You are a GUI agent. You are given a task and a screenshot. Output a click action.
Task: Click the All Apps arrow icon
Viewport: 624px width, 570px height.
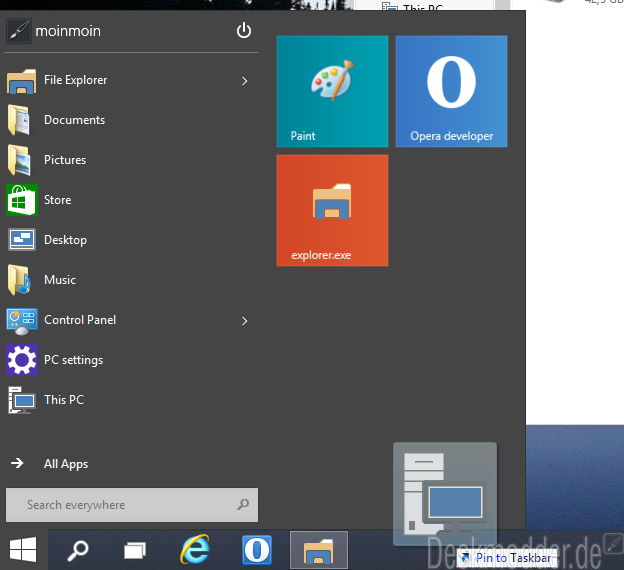pos(17,463)
